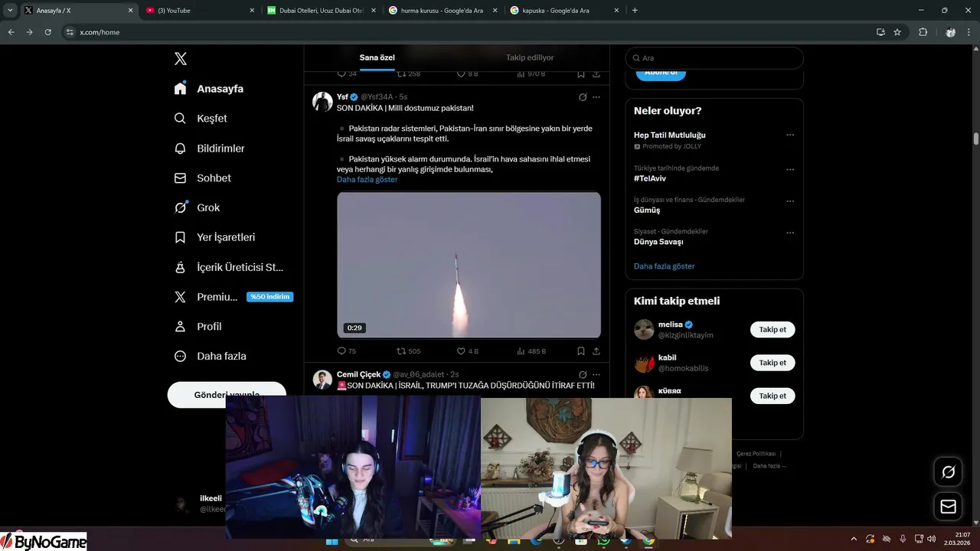Open the X logo home link
This screenshot has height=551, width=980.
[x=180, y=59]
